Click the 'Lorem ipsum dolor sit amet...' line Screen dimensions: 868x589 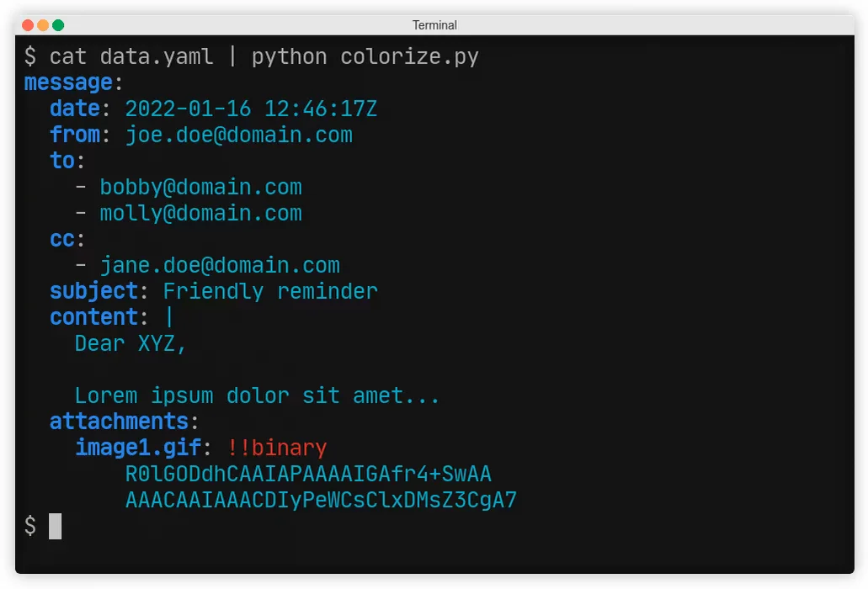pyautogui.click(x=258, y=396)
